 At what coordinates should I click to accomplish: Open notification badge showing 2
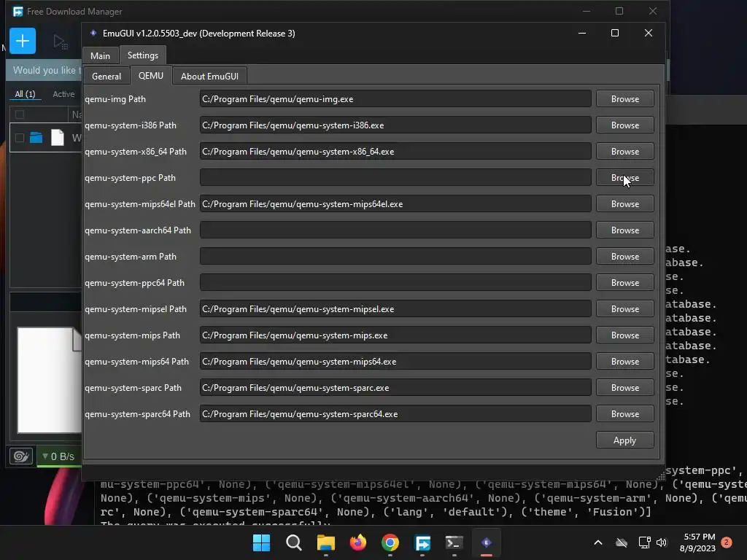727,542
